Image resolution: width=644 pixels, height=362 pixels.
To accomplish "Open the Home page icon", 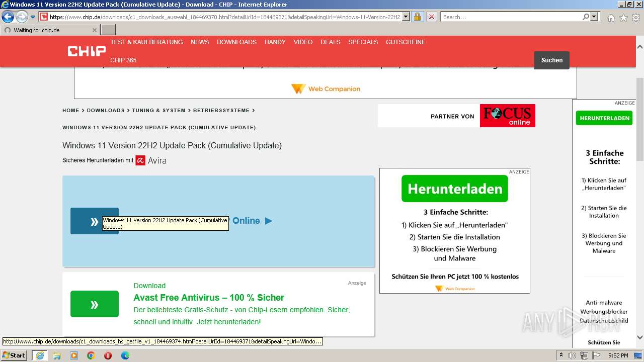I will [611, 18].
